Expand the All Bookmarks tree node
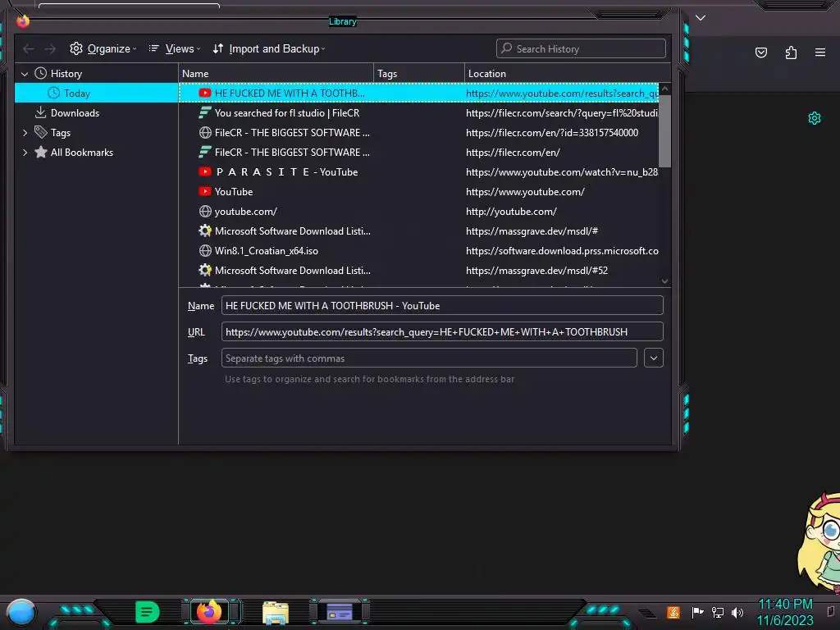 [x=25, y=153]
